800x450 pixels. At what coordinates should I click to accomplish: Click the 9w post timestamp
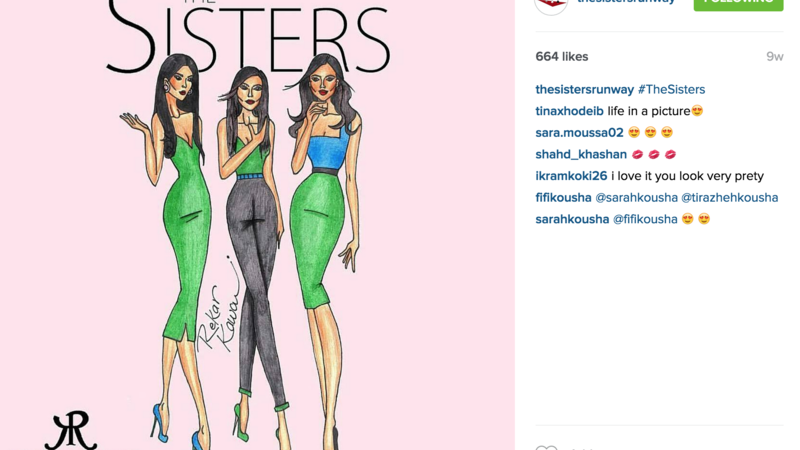(x=774, y=57)
